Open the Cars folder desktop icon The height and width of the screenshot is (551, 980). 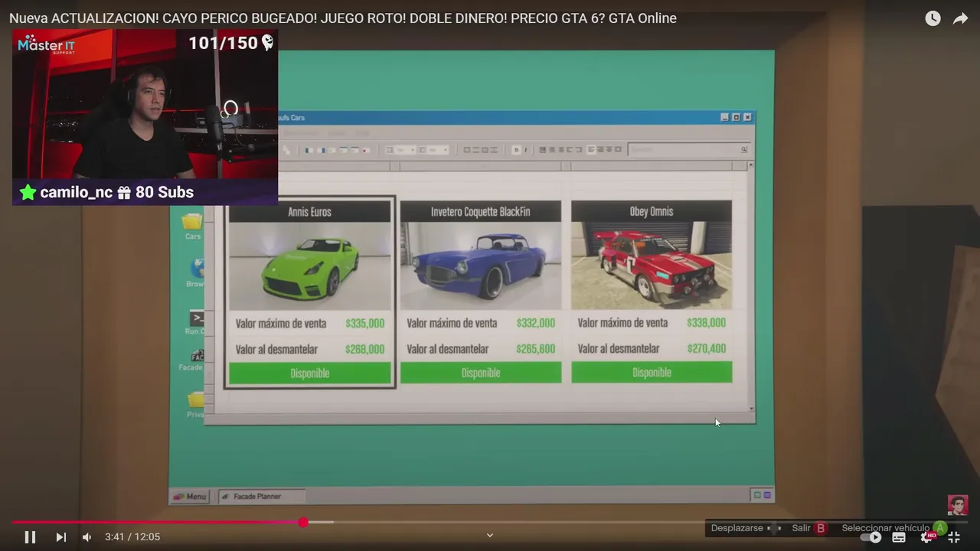pos(192,226)
